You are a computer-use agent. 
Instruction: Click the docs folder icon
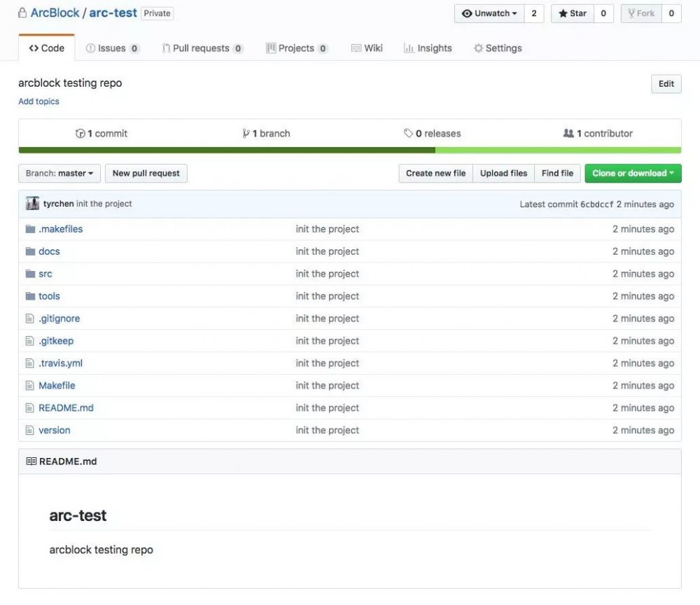[30, 251]
